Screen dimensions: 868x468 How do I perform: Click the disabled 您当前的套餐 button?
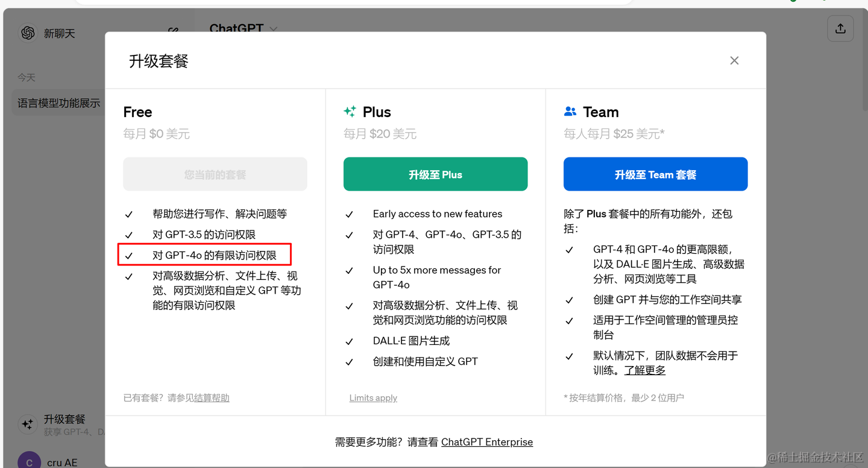(215, 174)
